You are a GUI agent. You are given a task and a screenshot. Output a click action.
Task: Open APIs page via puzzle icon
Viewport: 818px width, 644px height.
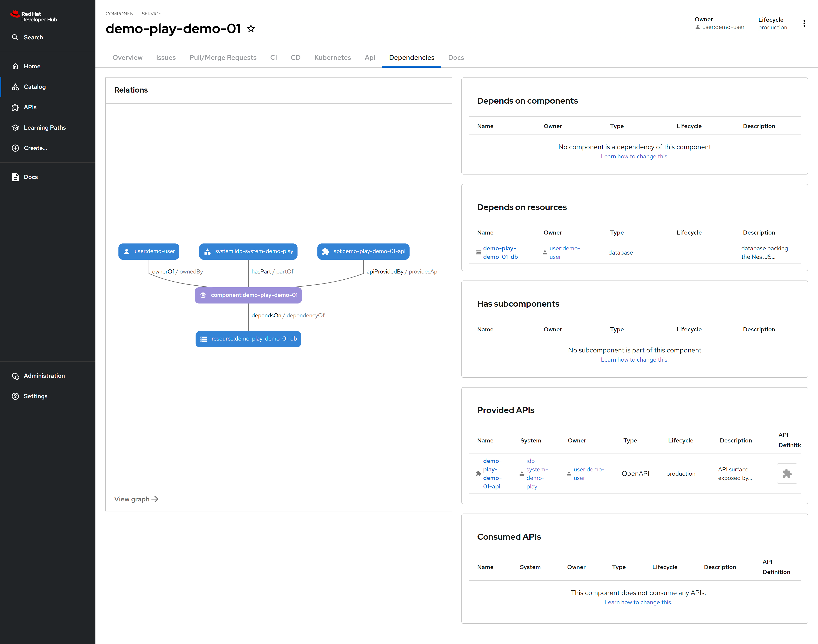pyautogui.click(x=16, y=107)
